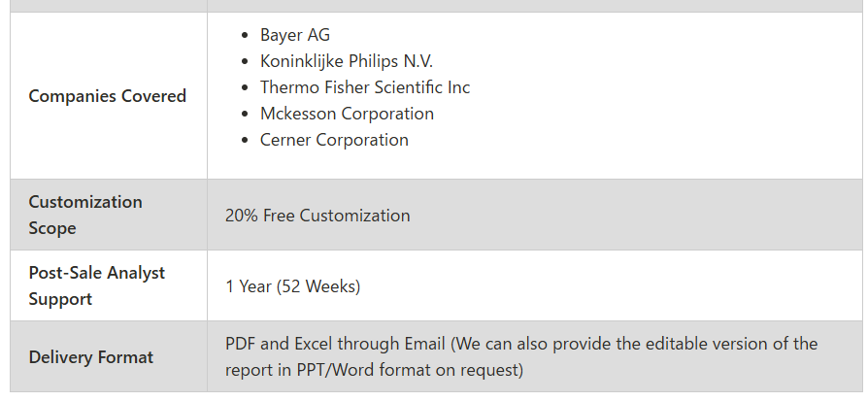Image resolution: width=868 pixels, height=401 pixels.
Task: Click the Companies Covered row header
Action: point(108,96)
